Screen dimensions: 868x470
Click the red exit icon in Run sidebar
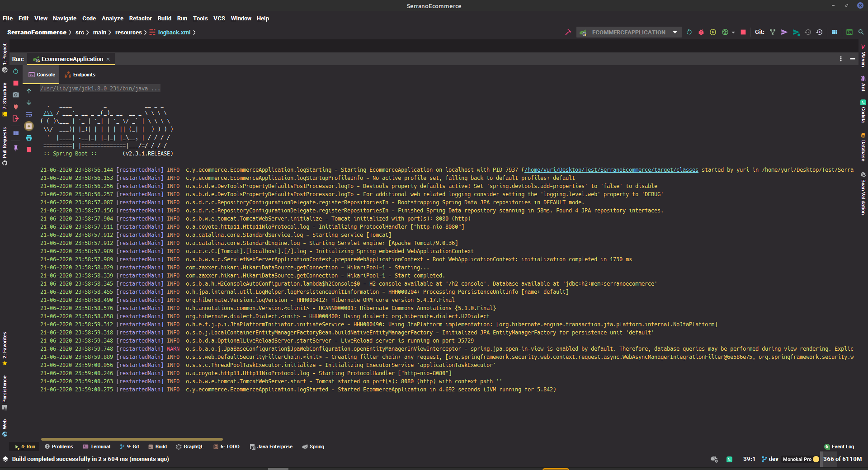click(16, 118)
